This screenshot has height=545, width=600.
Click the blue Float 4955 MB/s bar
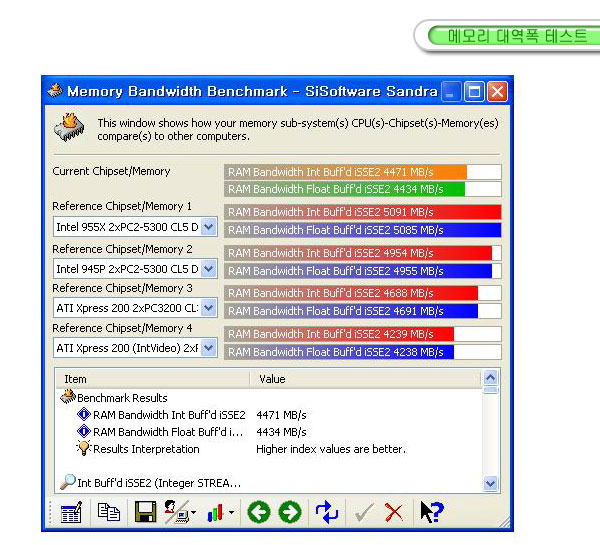(358, 271)
